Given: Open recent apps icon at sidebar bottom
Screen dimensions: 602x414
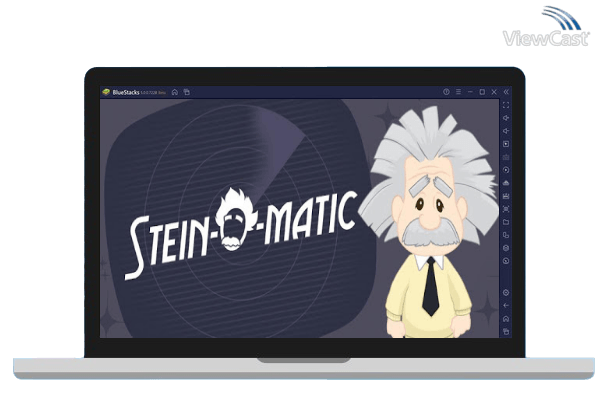Looking at the screenshot, I should [x=506, y=331].
